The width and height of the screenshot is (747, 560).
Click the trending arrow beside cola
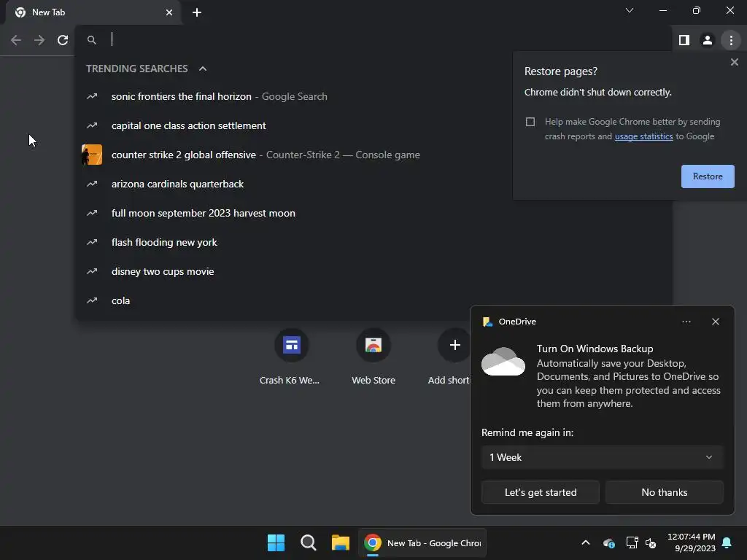pyautogui.click(x=92, y=300)
